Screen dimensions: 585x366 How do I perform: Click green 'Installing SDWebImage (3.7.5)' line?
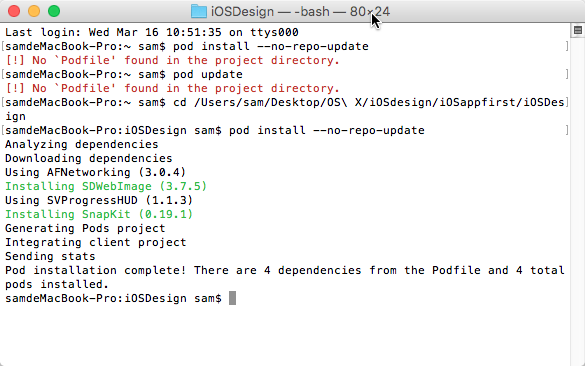[x=106, y=186]
